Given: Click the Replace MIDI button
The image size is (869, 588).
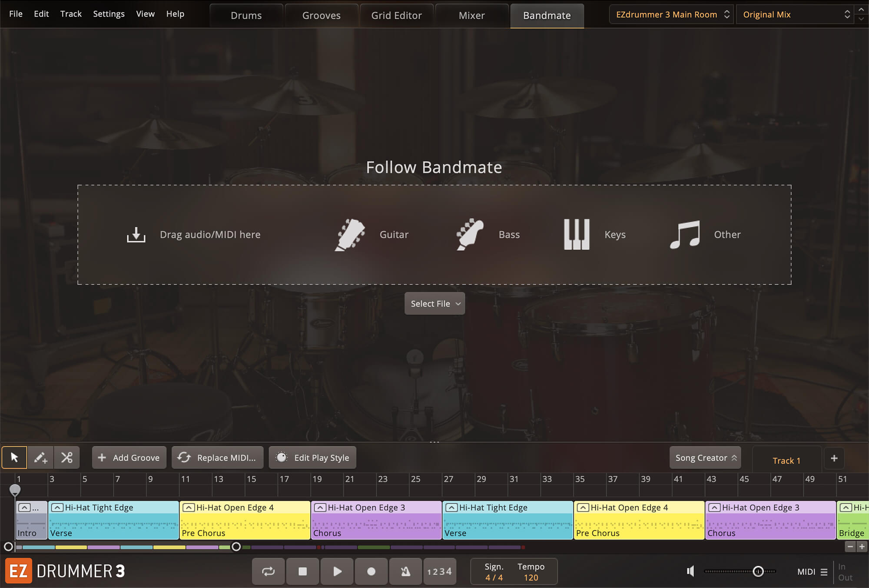Looking at the screenshot, I should click(218, 458).
